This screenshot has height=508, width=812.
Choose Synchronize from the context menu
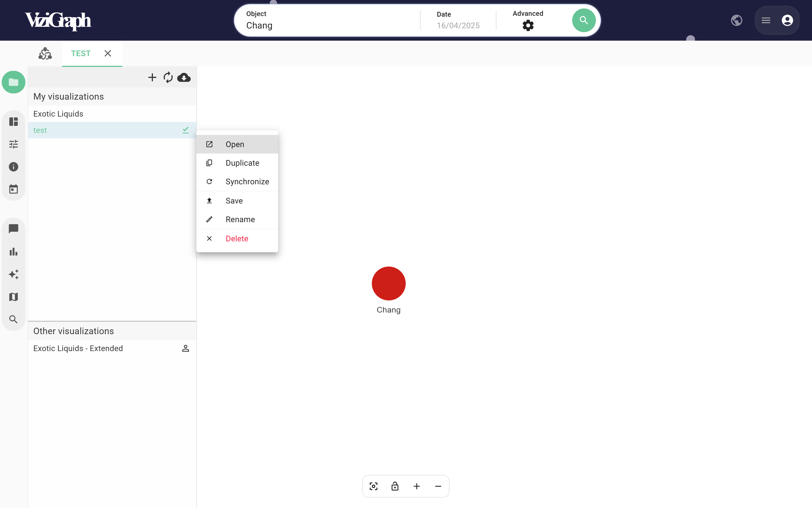click(x=247, y=181)
